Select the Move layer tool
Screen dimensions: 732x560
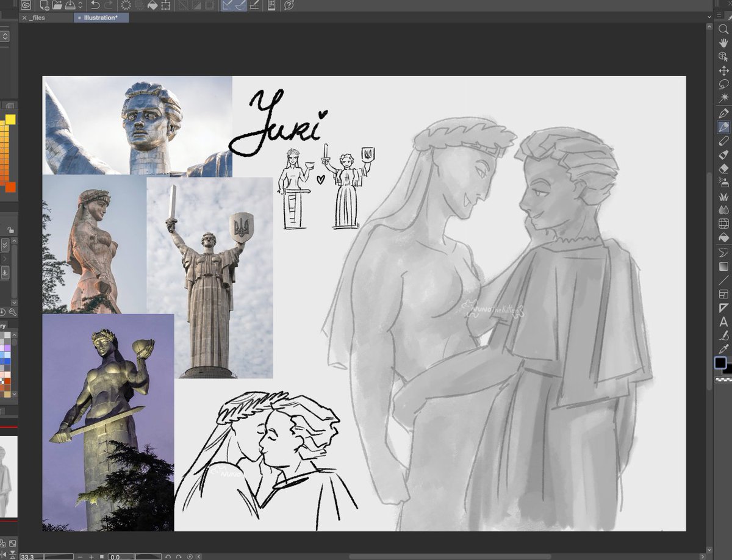pos(723,71)
